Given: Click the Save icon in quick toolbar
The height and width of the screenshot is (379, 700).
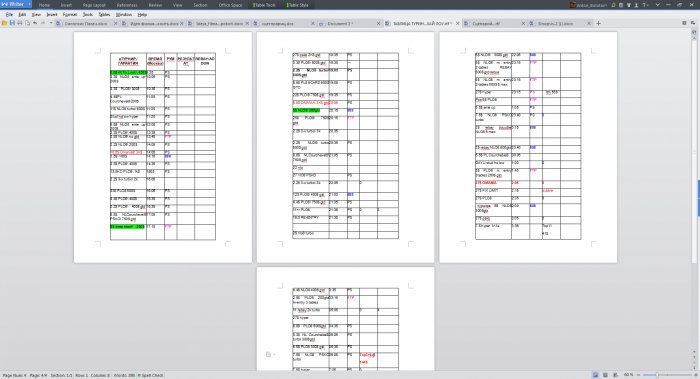Looking at the screenshot, I should [12, 23].
